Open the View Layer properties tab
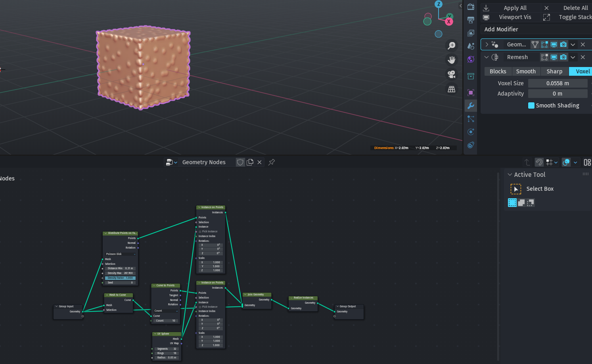 coord(471,33)
